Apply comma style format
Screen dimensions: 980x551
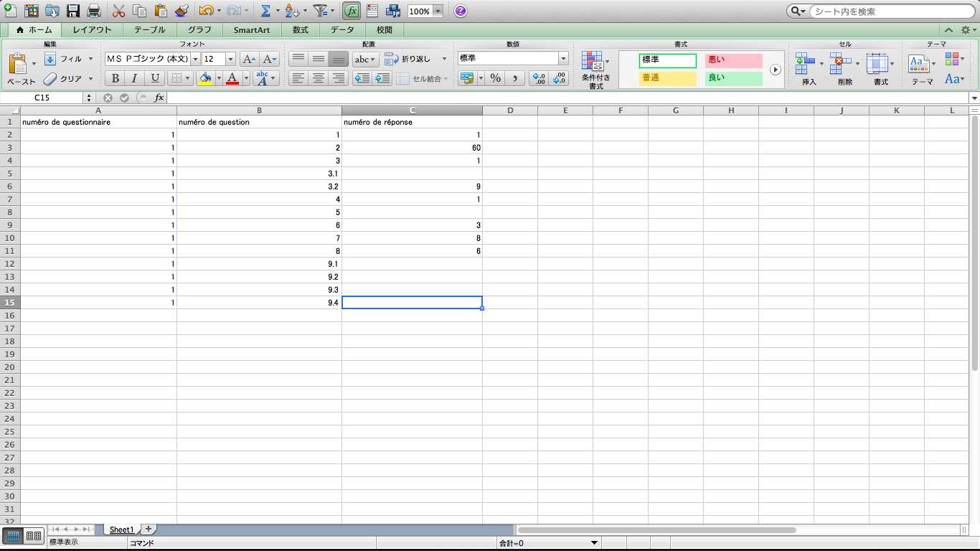[x=515, y=79]
